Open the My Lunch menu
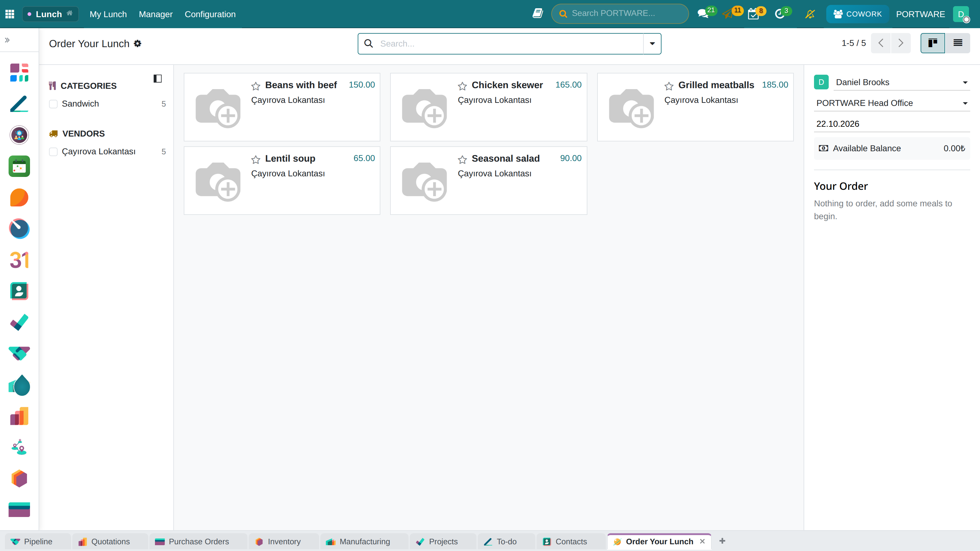 [108, 14]
